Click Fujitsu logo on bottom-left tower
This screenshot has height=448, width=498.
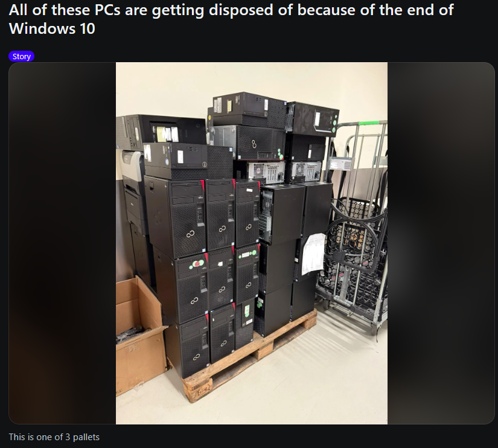[x=196, y=357]
